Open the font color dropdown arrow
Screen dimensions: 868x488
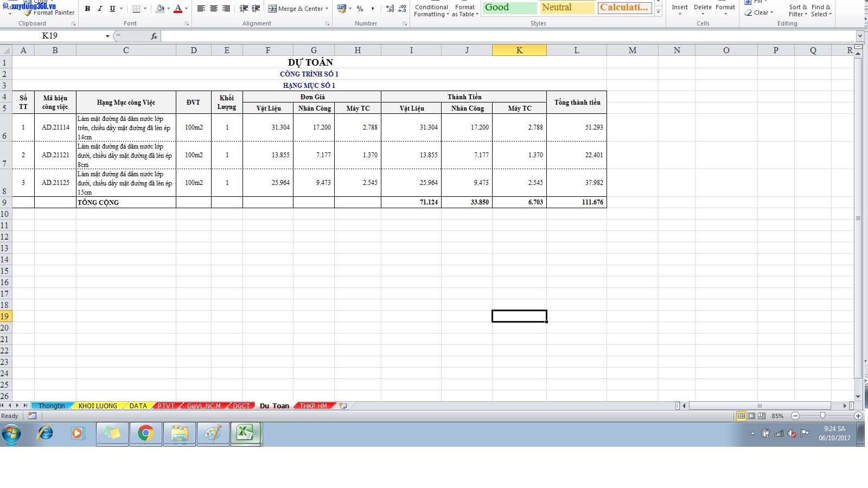coord(186,9)
